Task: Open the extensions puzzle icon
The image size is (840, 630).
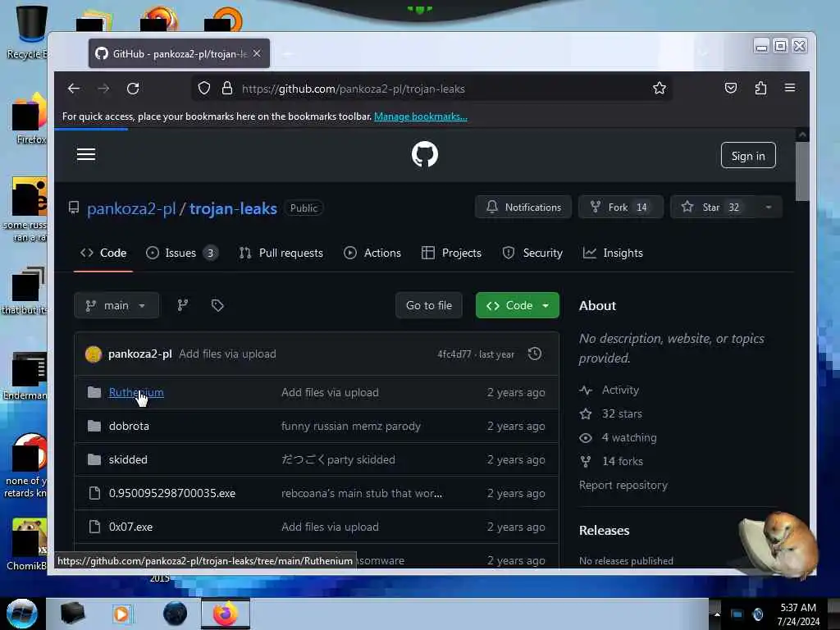Action: (760, 88)
